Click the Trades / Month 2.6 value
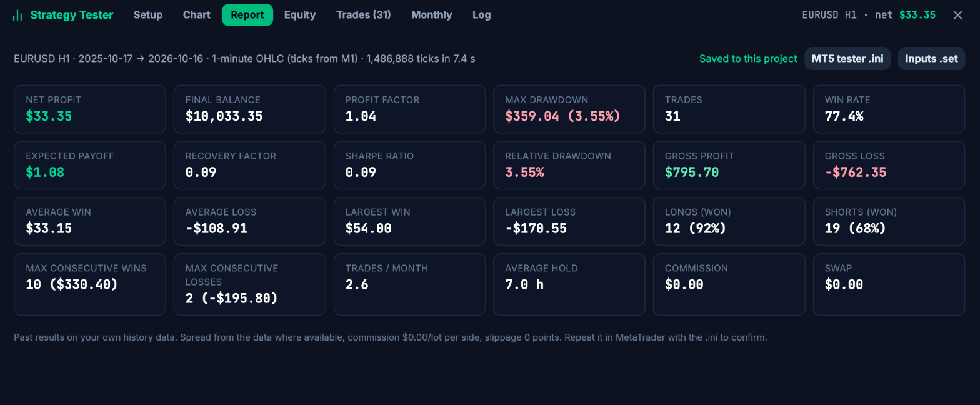The height and width of the screenshot is (405, 980). pyautogui.click(x=357, y=285)
